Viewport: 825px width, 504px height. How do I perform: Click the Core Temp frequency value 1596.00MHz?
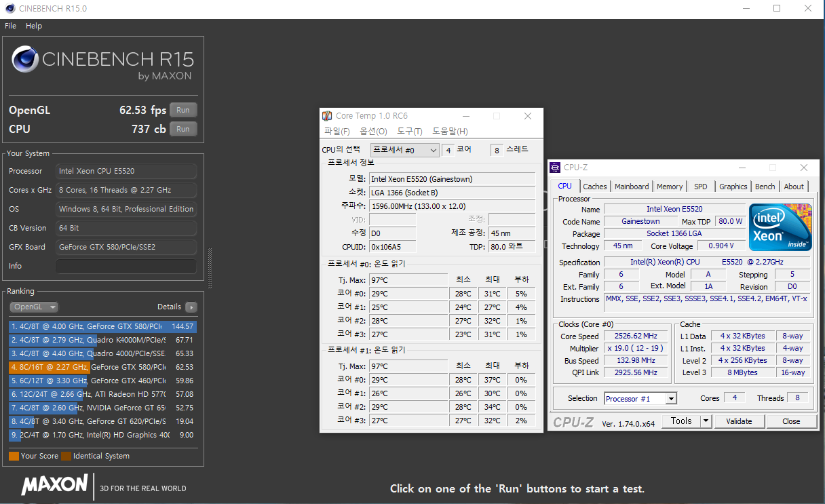coord(452,206)
